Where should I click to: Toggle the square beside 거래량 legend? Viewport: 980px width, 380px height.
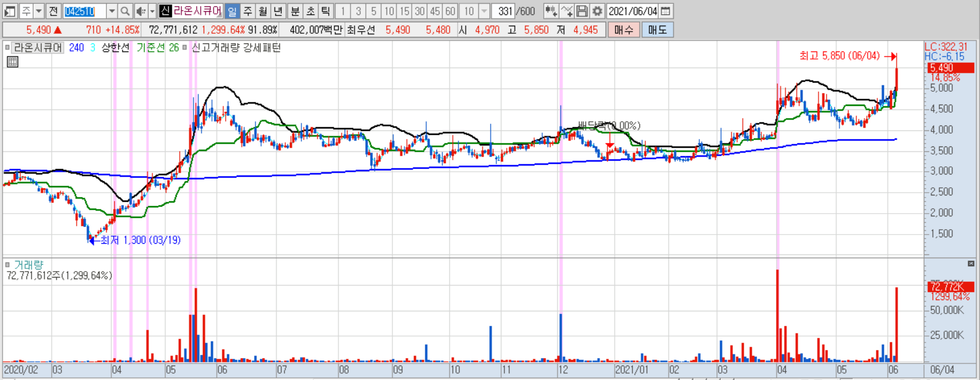8,265
